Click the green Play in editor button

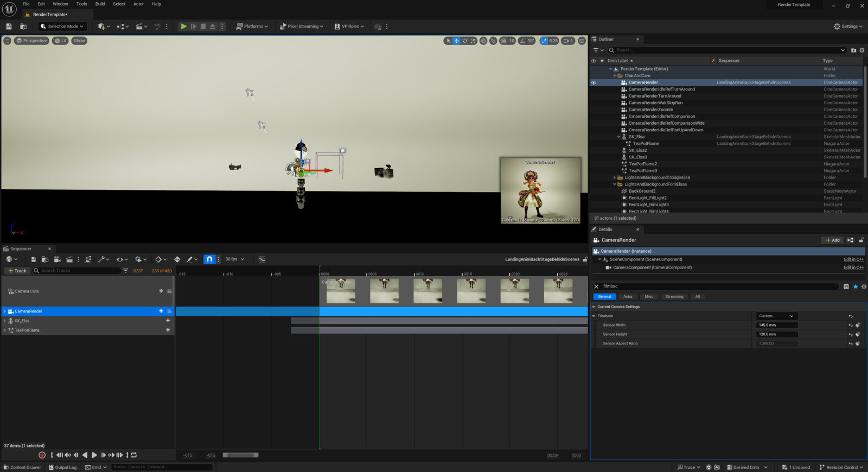click(184, 26)
